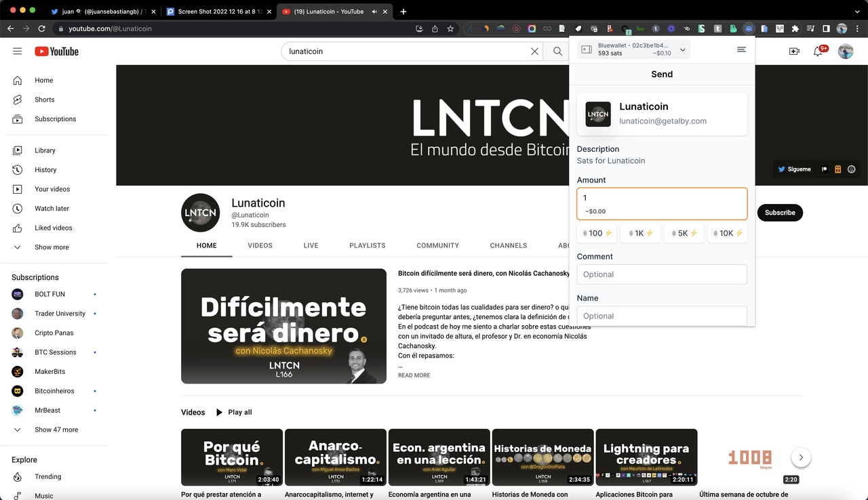
Task: Click Play all videos
Action: coord(234,412)
